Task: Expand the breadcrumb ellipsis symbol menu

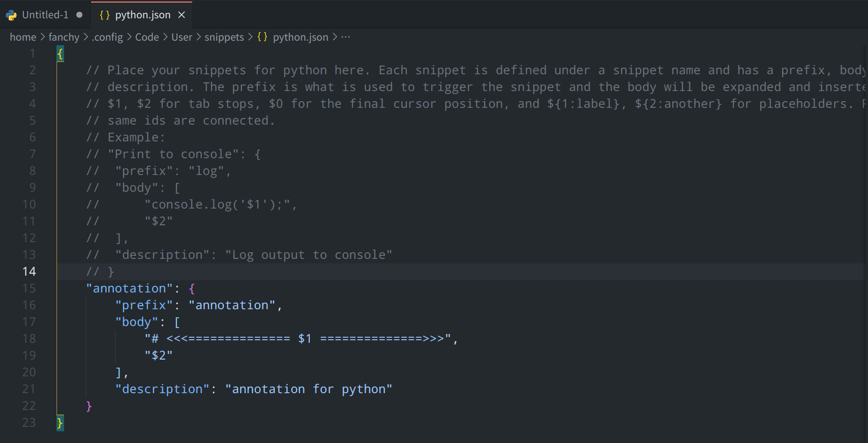Action: point(346,37)
